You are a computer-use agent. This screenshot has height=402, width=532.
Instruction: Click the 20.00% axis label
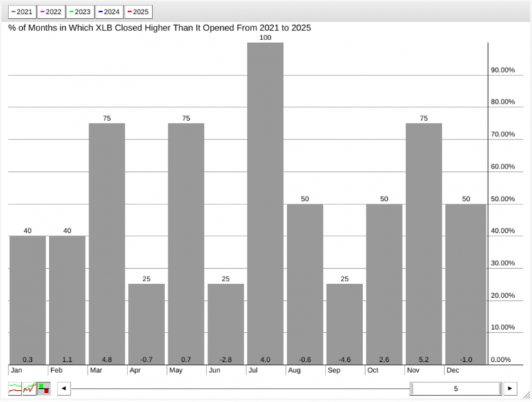click(502, 295)
